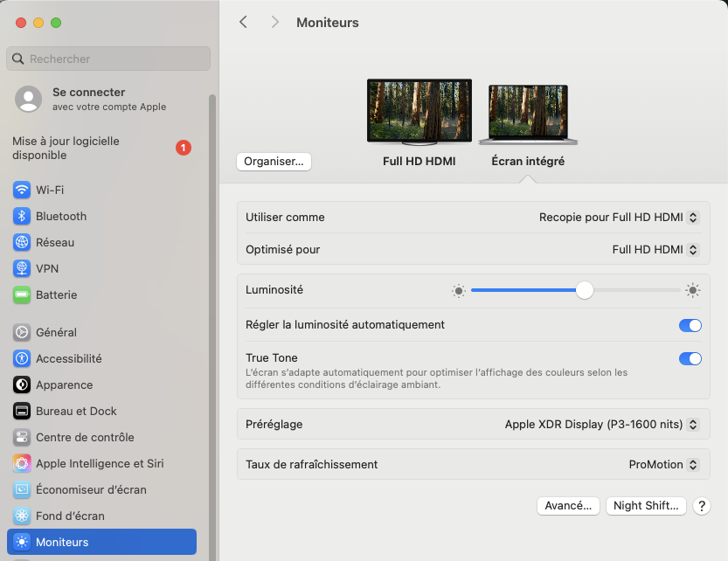The width and height of the screenshot is (728, 561).
Task: Select the Réseau globe icon
Action: pyautogui.click(x=22, y=242)
